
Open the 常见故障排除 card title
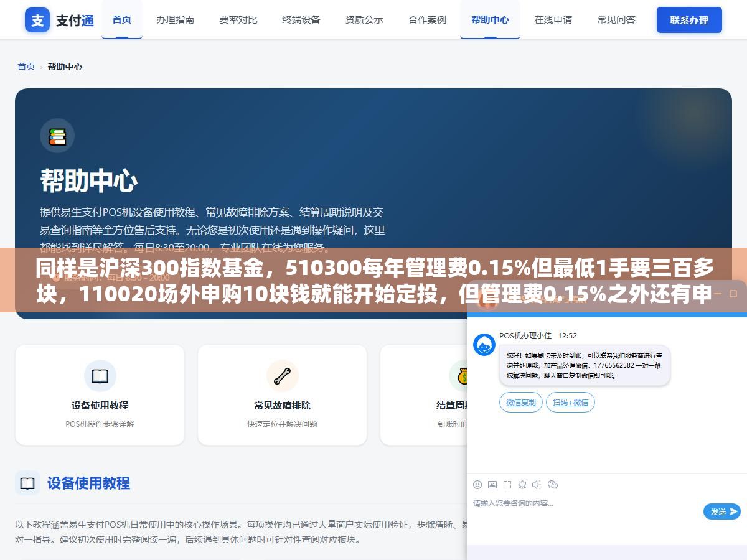click(282, 405)
